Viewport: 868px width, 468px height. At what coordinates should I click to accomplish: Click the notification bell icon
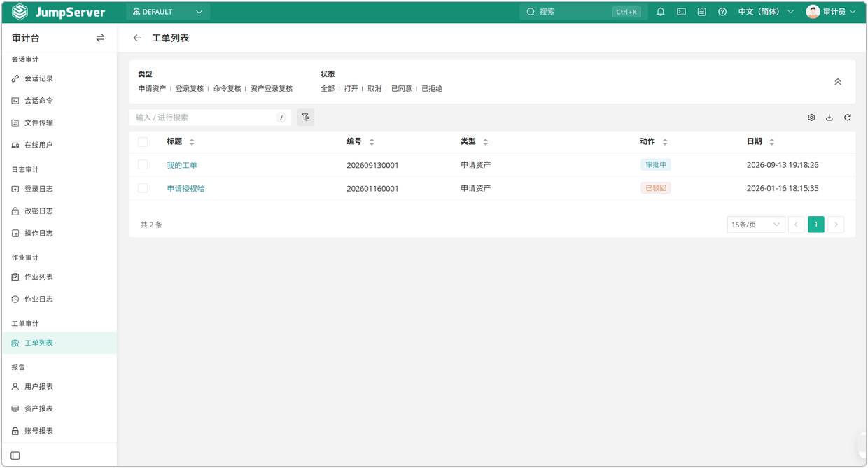coord(660,12)
